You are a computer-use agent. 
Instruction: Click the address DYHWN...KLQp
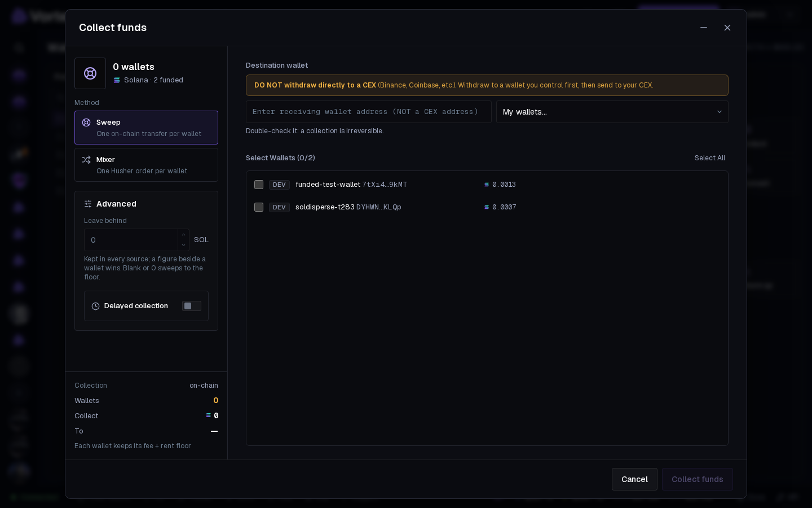pos(379,207)
